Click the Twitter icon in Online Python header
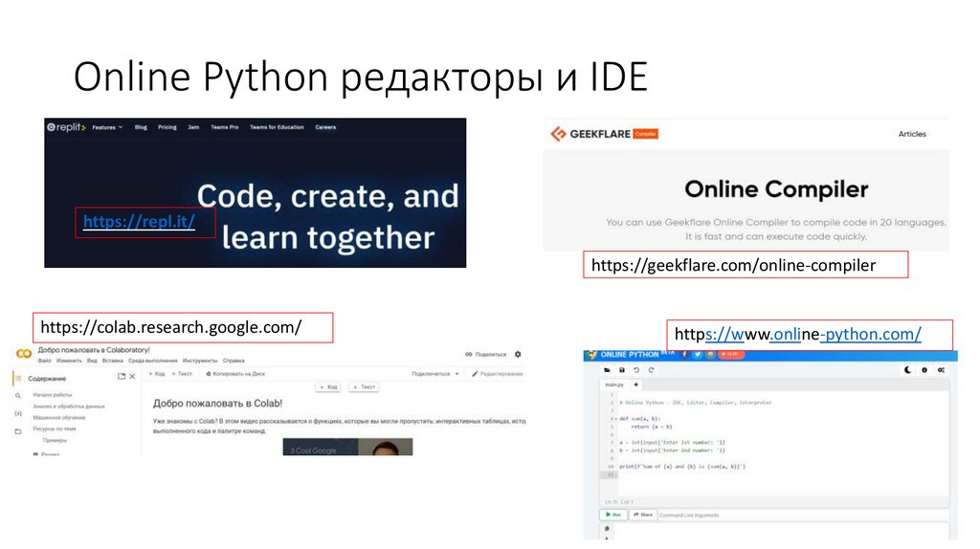Image resolution: width=980 pixels, height=549 pixels. [x=698, y=354]
